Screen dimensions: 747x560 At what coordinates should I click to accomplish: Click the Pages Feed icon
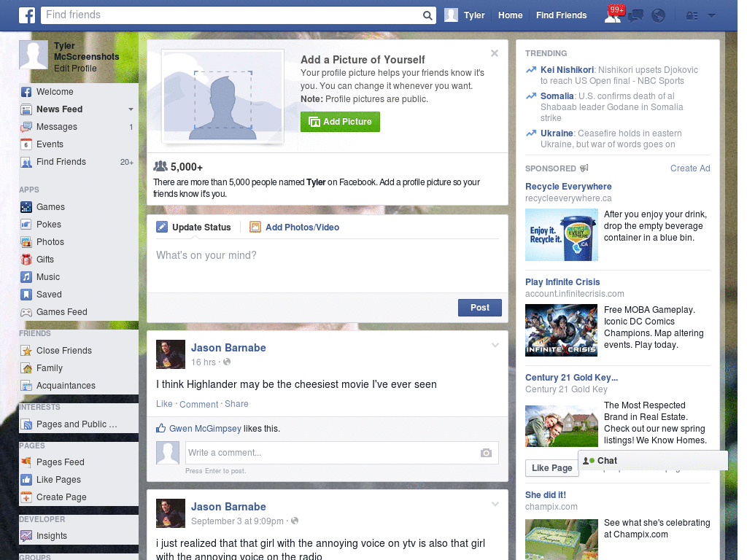(x=26, y=462)
